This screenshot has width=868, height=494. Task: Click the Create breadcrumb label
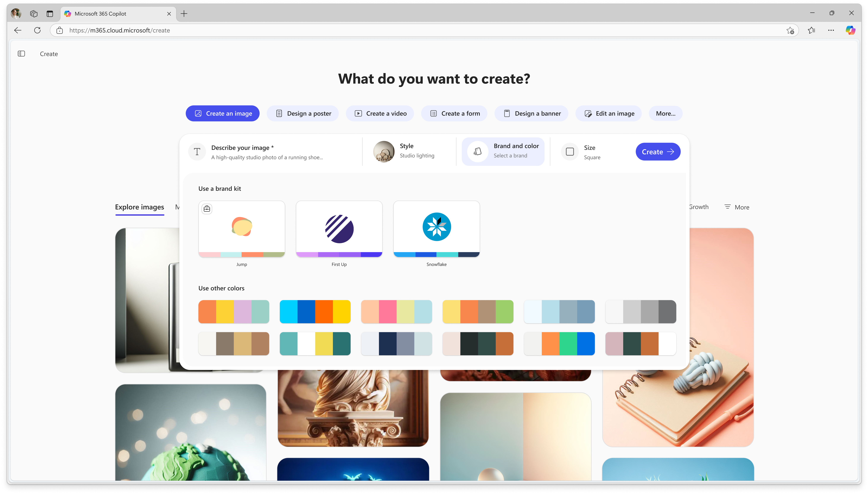(x=49, y=54)
